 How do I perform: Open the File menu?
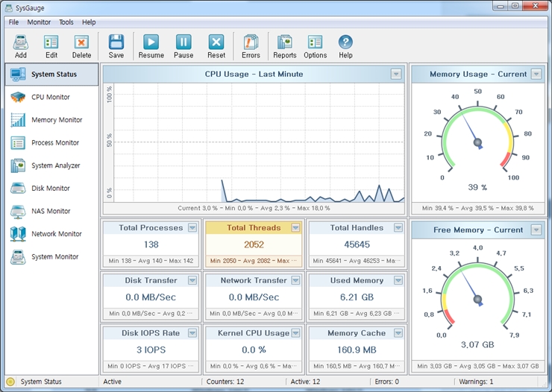13,22
